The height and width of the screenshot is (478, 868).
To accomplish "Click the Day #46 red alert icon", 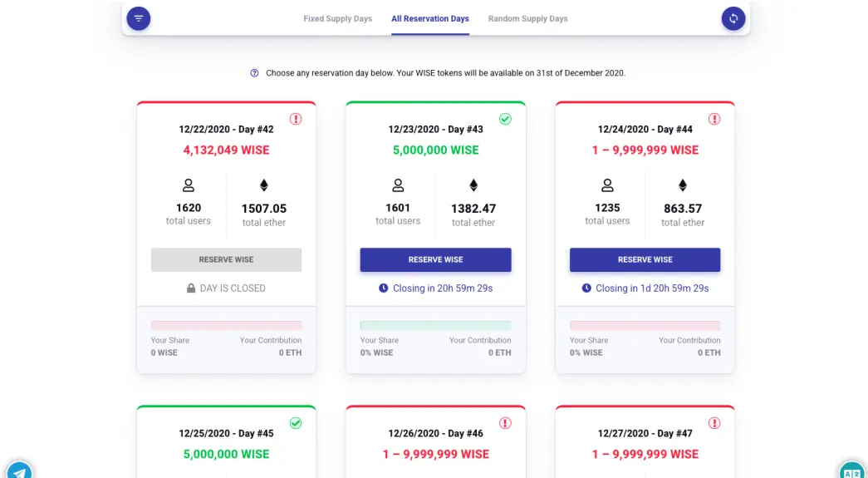I will coord(505,422).
